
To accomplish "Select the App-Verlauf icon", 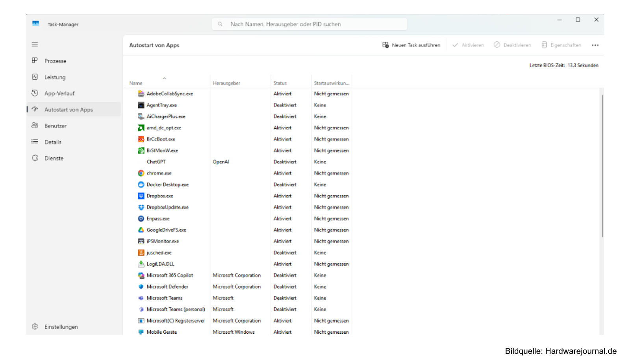I will click(35, 93).
